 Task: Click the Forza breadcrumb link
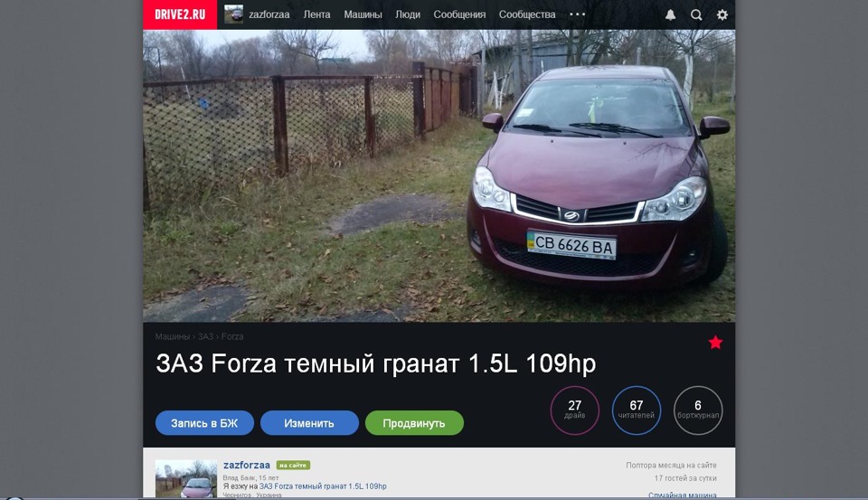point(232,336)
